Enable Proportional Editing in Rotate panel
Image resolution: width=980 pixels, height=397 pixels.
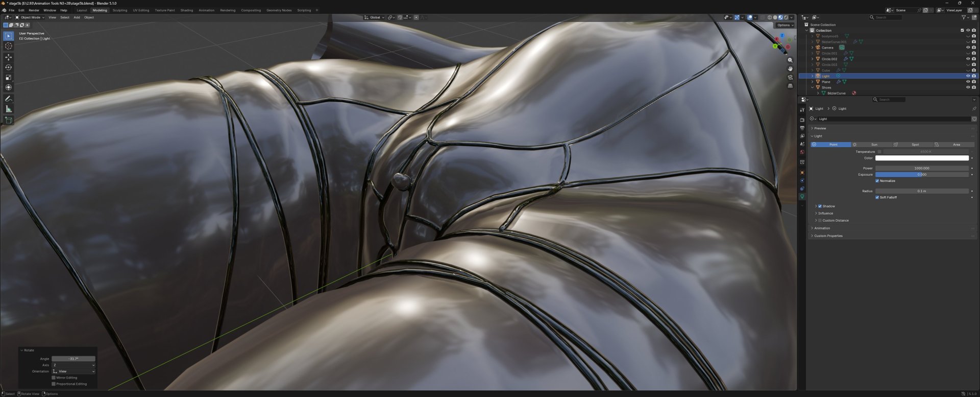coord(54,384)
